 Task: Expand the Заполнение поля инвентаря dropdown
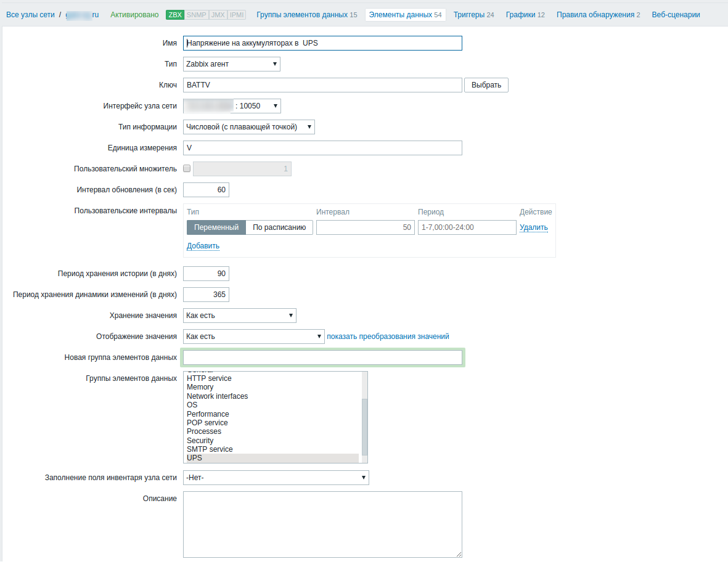(276, 477)
